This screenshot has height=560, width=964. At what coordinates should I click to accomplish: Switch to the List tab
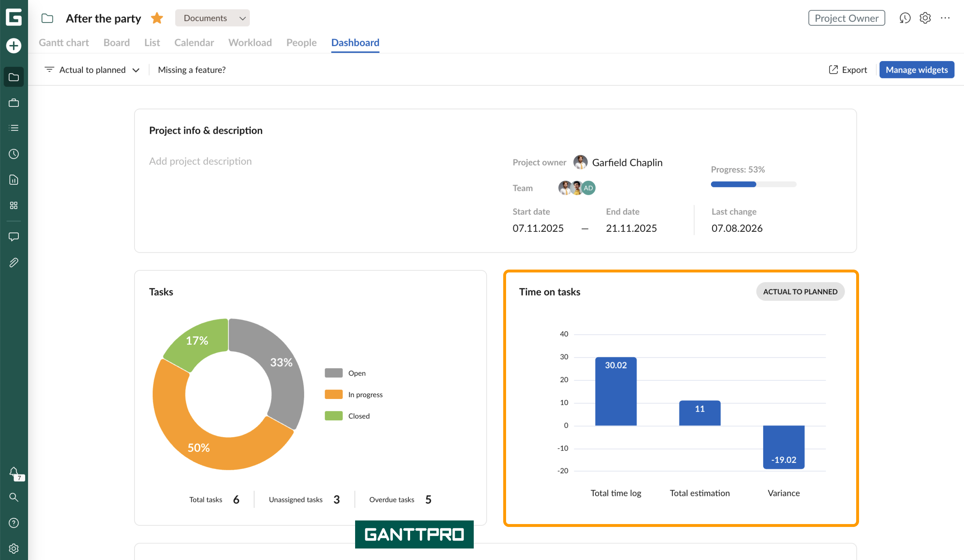click(x=152, y=42)
